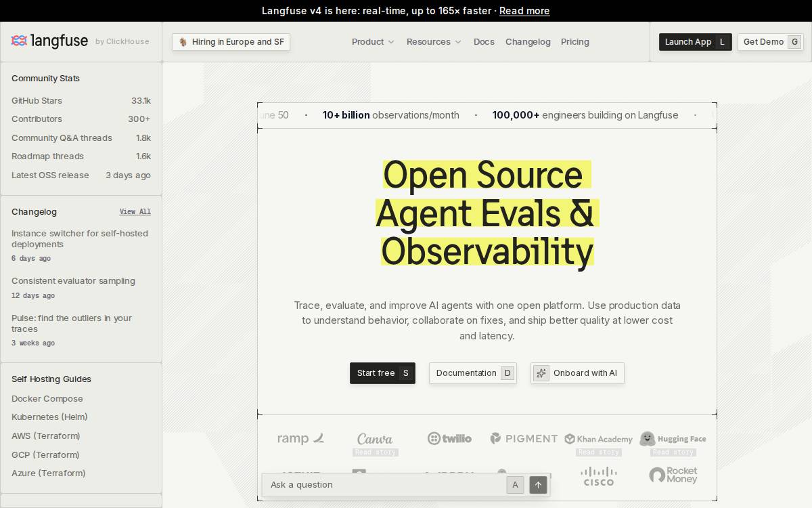Expand the Resources menu

[x=434, y=42]
